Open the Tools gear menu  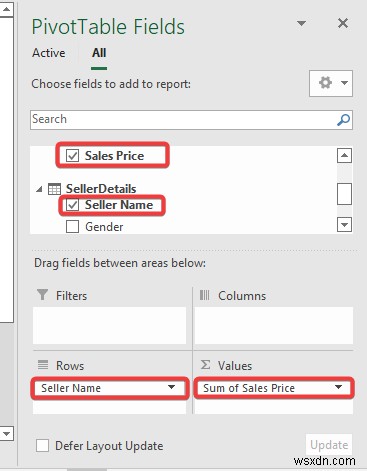(x=331, y=83)
